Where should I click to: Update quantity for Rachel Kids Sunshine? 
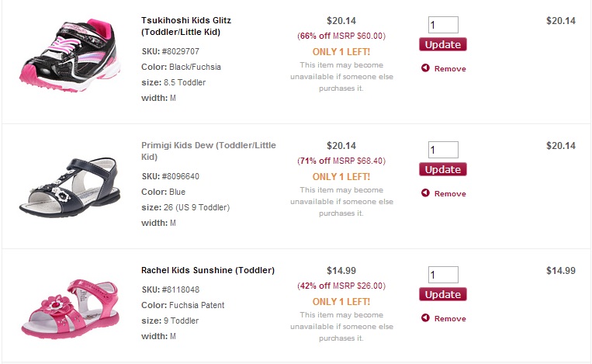443,294
